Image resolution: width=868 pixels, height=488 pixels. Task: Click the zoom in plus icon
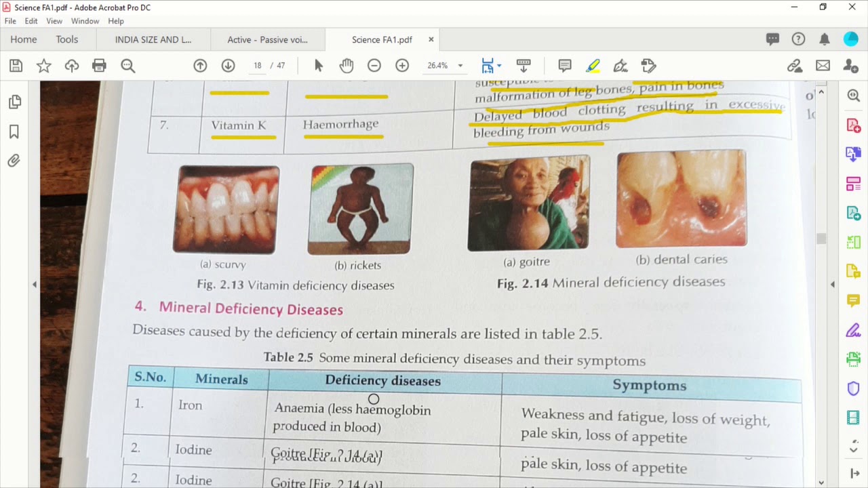pyautogui.click(x=402, y=66)
